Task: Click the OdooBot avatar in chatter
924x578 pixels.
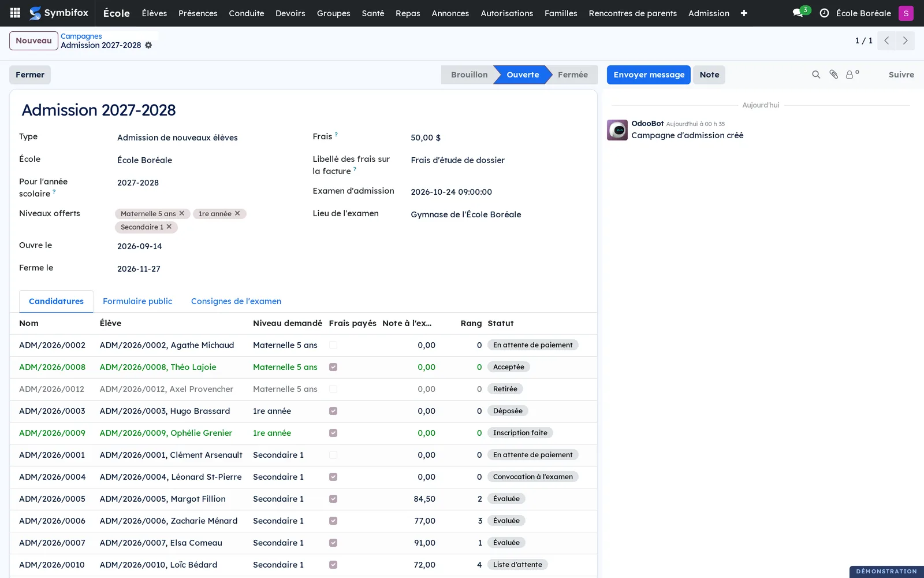Action: 617,130
